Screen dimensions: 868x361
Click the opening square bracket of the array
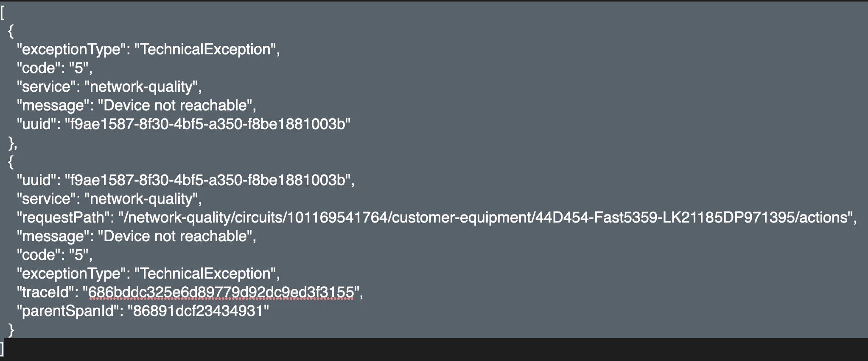pos(3,13)
